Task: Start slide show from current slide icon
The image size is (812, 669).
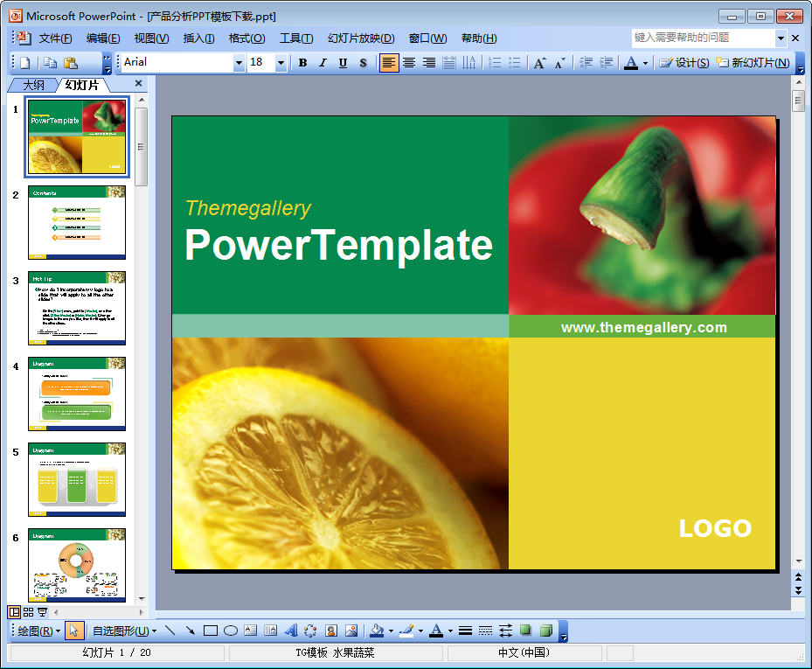Action: pos(43,612)
